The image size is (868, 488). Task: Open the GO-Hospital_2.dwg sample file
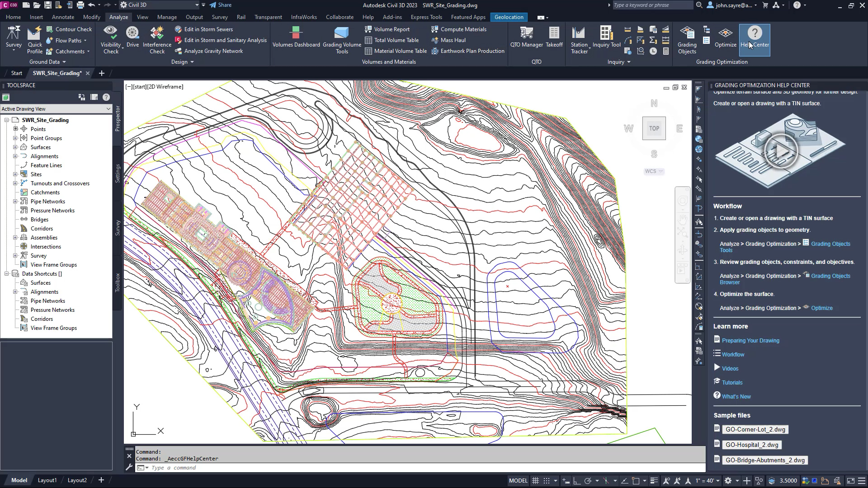coord(752,445)
